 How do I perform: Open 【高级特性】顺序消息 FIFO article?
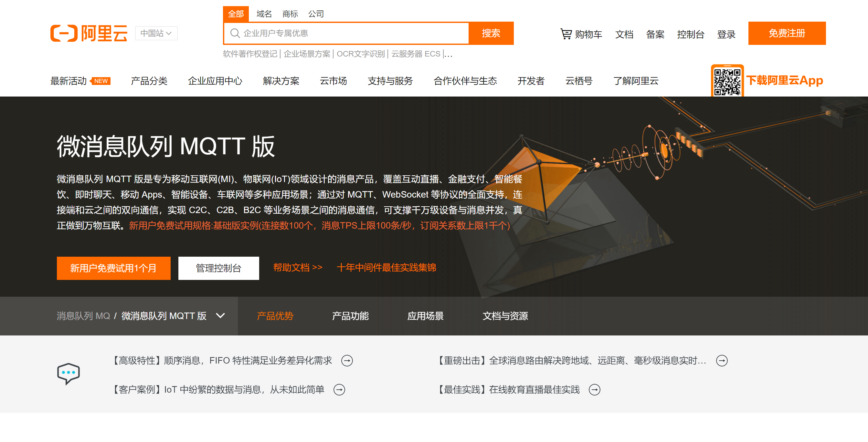(x=221, y=361)
